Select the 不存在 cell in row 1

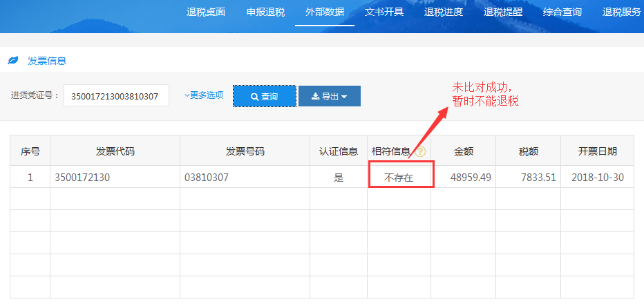pos(399,178)
